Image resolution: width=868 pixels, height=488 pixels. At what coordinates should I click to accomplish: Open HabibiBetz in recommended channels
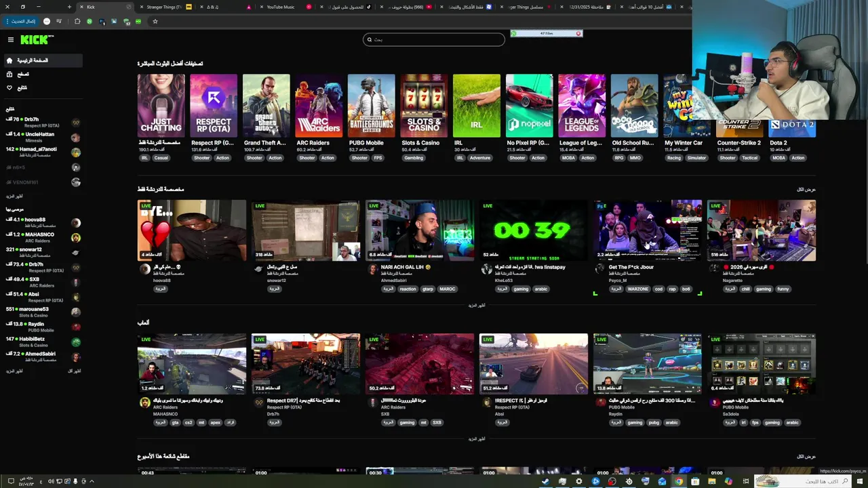coord(43,342)
